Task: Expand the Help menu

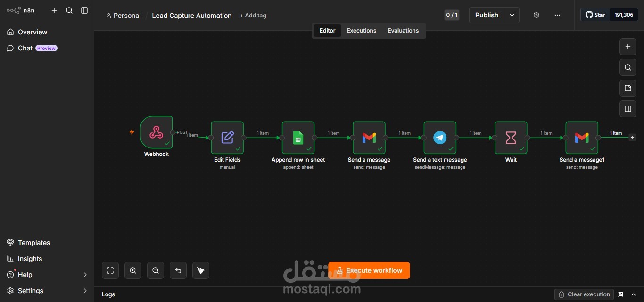Action: (47, 275)
